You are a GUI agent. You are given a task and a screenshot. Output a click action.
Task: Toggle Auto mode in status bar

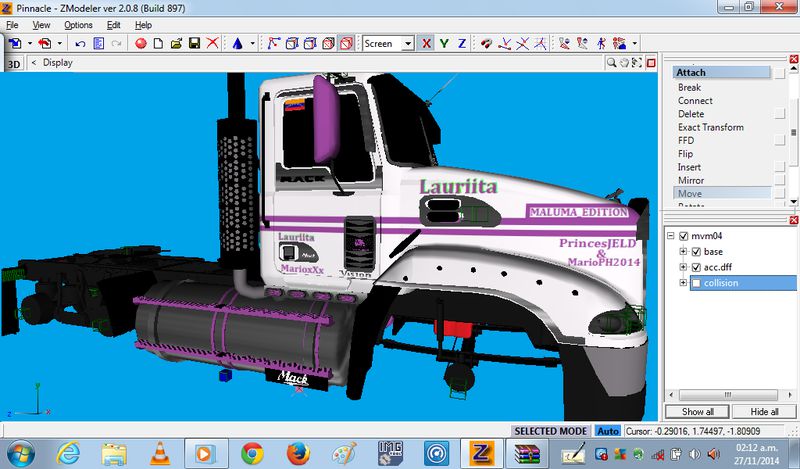[x=608, y=431]
